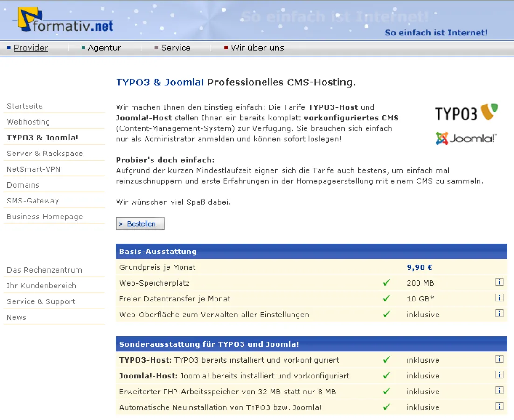
Task: Open info details for Web-Speicherplatz
Action: pos(500,282)
